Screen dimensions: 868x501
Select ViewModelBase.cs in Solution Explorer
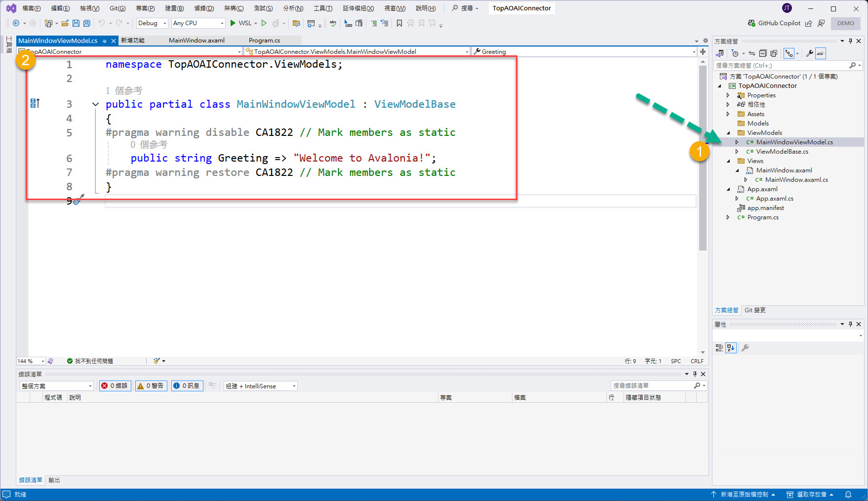782,152
